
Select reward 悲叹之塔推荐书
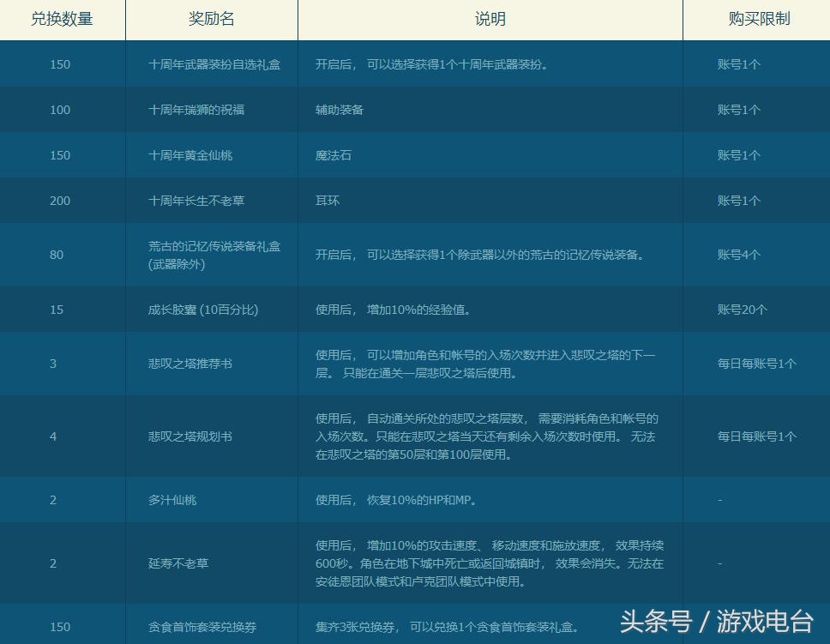coord(190,364)
